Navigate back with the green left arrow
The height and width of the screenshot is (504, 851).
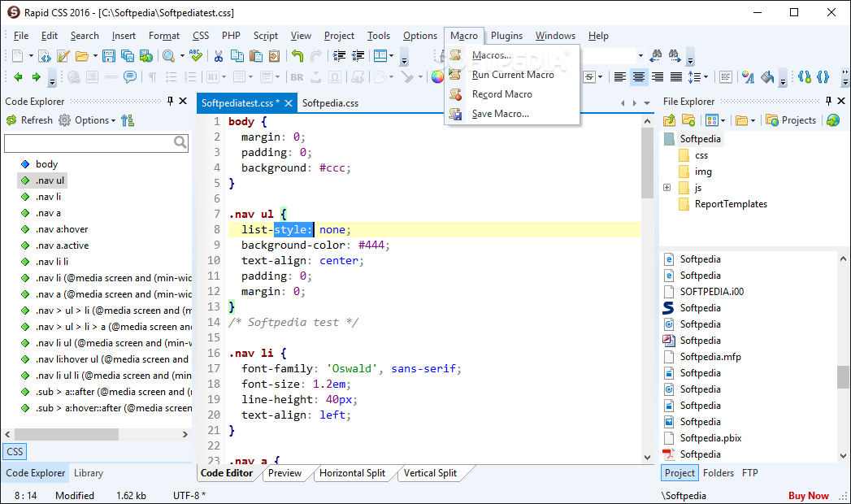(18, 77)
